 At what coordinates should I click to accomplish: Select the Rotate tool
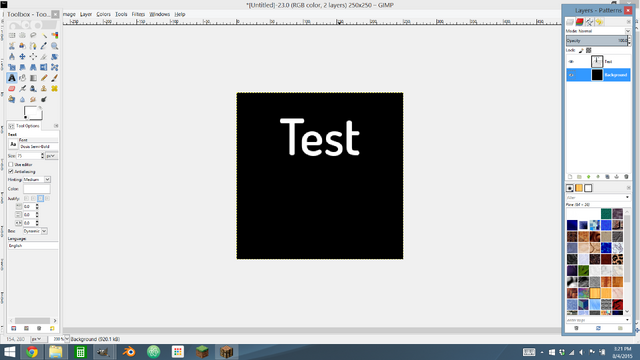tap(54, 56)
